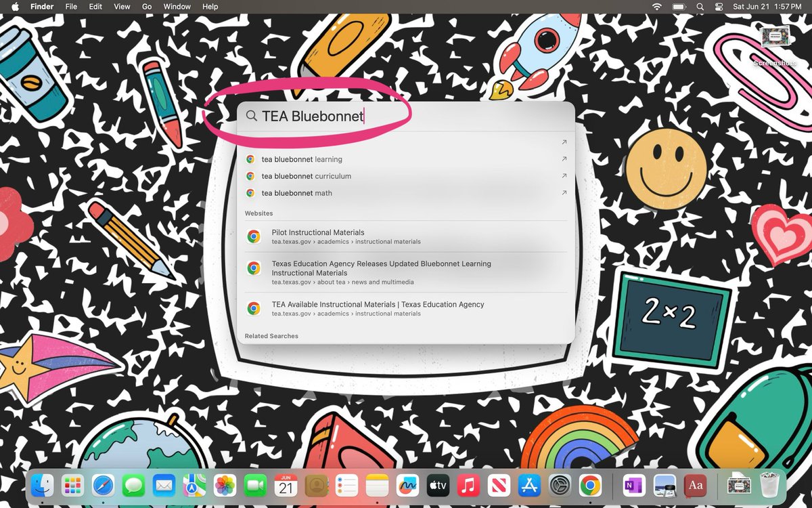Open the Trash in the Dock

click(x=769, y=485)
